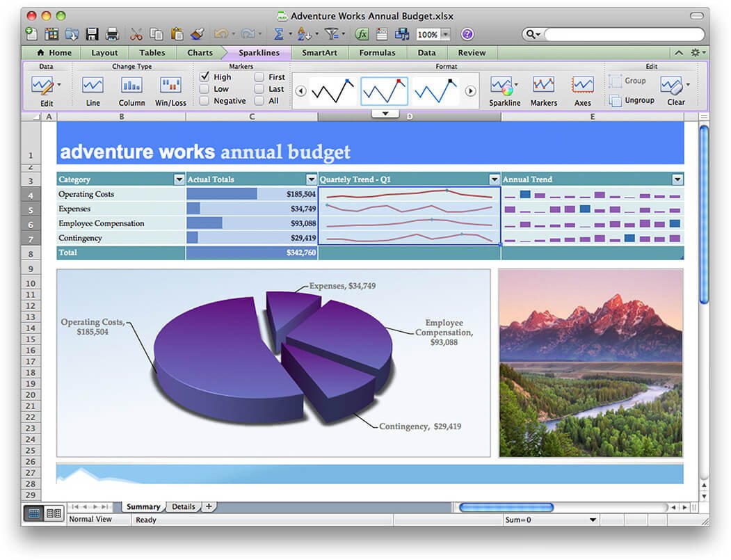Click the Ungroup button
This screenshot has width=731, height=560.
coord(632,99)
